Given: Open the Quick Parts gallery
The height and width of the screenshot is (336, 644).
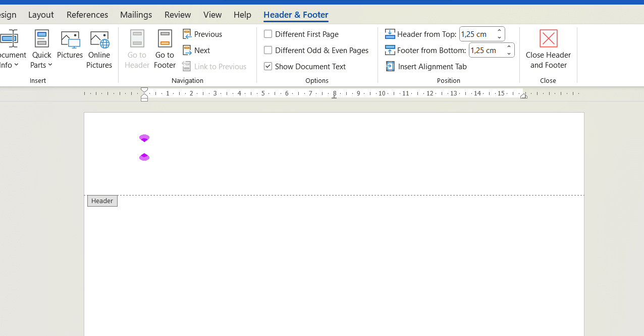Looking at the screenshot, I should 41,50.
